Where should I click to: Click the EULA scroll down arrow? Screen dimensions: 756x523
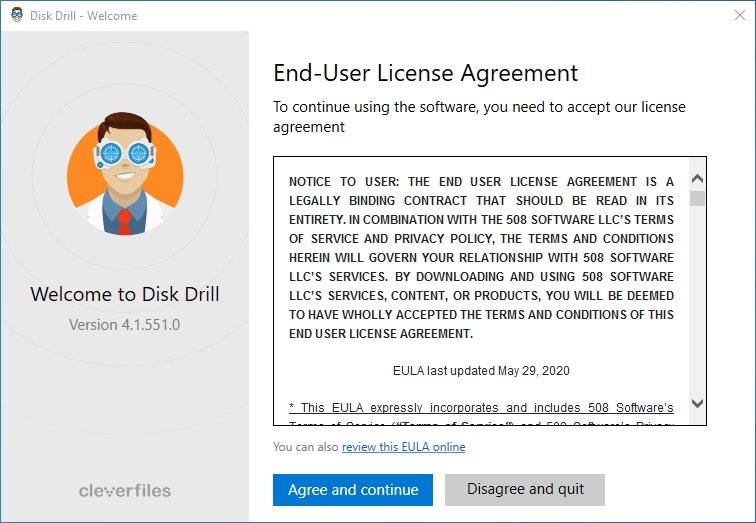point(697,403)
